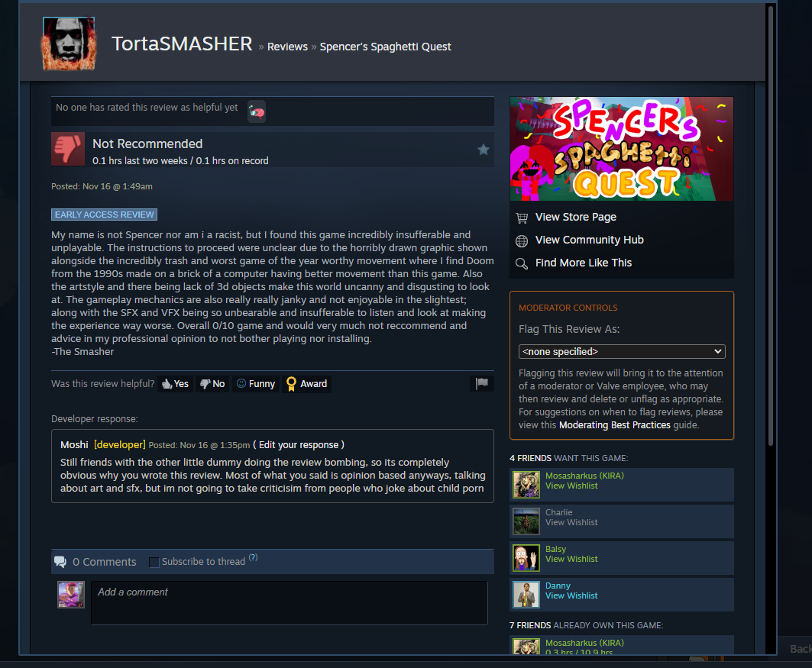Open TortaSMASHER profile name
812x668 pixels.
click(x=182, y=44)
